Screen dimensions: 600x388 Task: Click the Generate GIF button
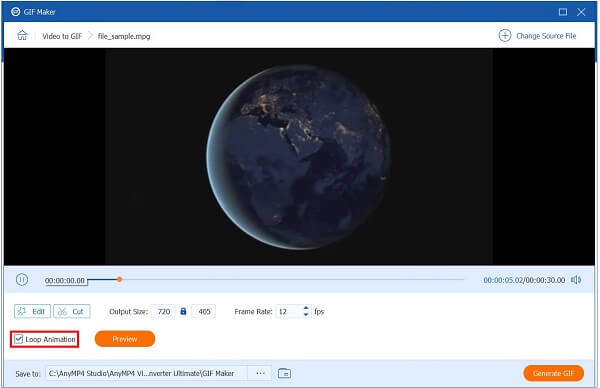click(x=553, y=373)
